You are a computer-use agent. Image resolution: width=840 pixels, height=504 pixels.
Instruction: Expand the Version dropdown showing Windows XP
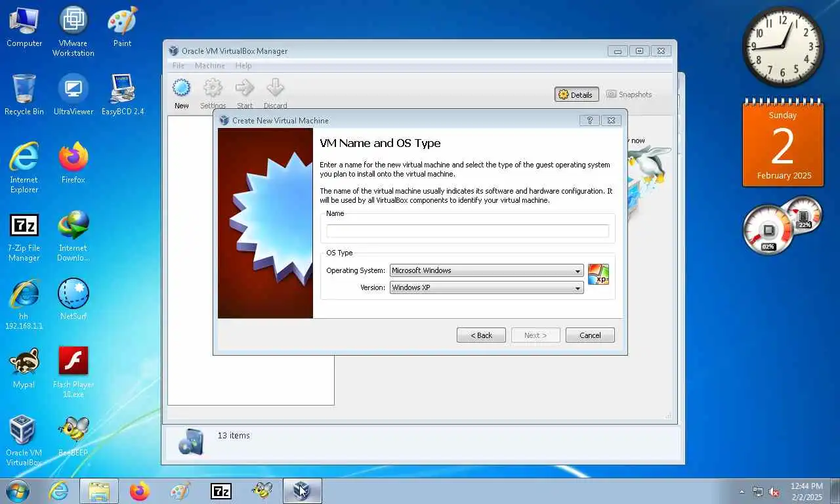coord(486,287)
